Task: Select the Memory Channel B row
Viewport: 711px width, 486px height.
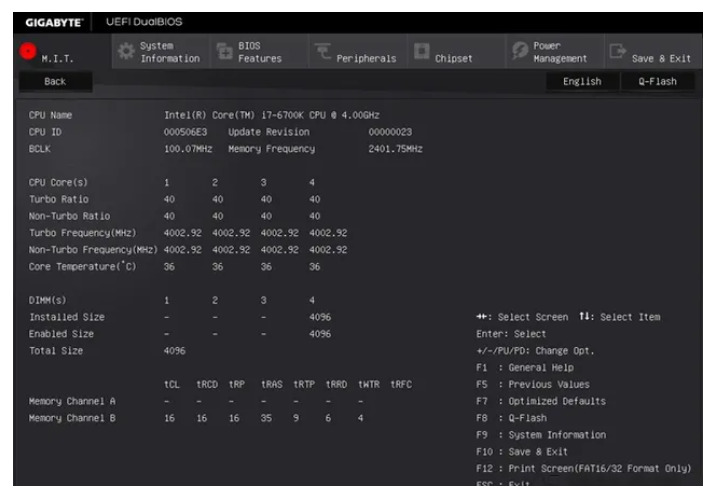Action: [x=72, y=417]
